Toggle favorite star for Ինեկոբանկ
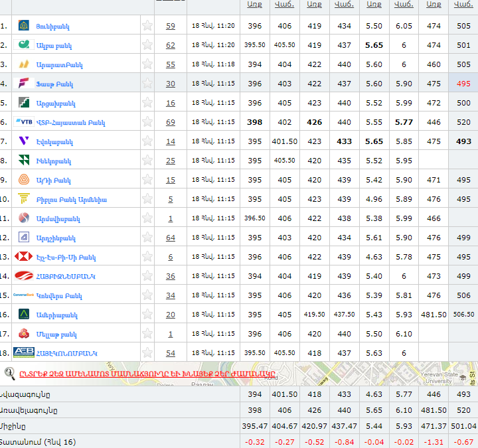The width and height of the screenshot is (478, 448). tap(147, 161)
